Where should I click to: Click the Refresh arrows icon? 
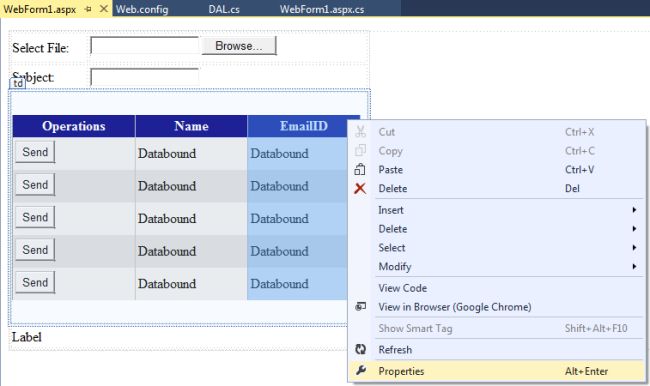(360, 350)
